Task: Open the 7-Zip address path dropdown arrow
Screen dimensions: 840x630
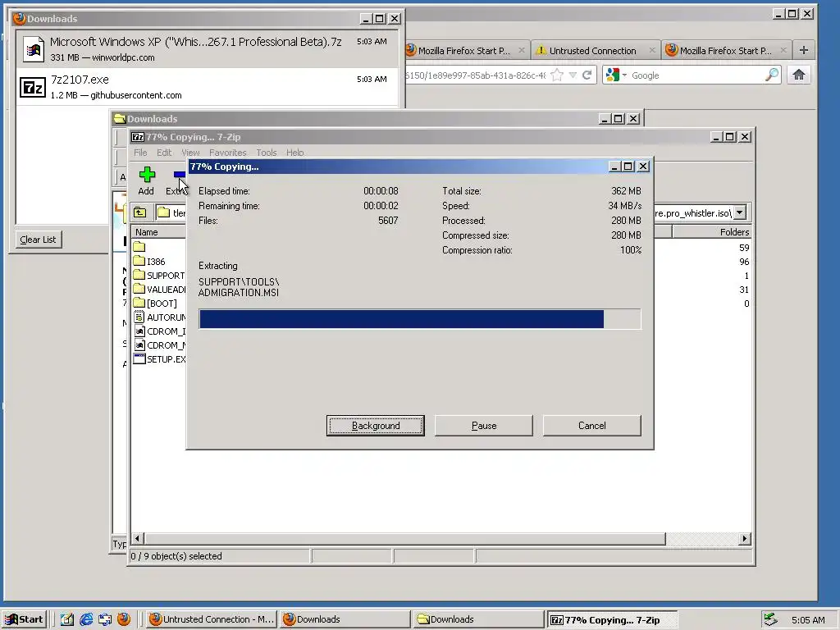Action: pos(739,212)
